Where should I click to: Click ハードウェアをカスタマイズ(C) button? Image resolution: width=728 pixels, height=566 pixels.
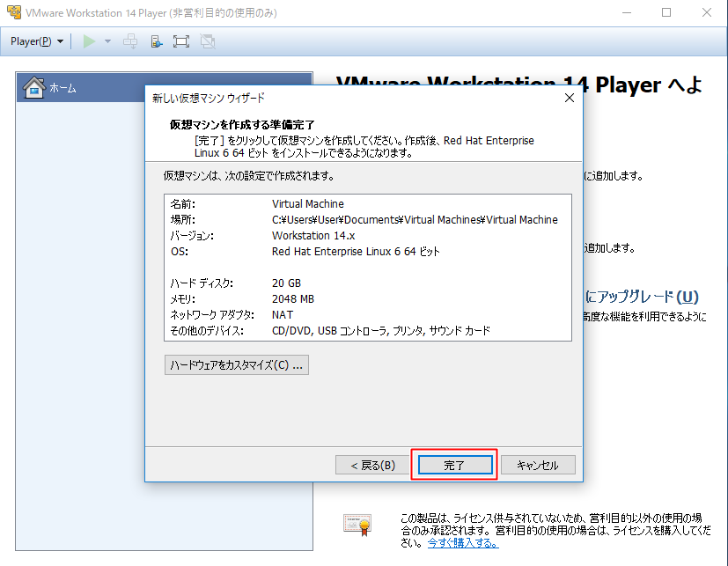click(236, 365)
